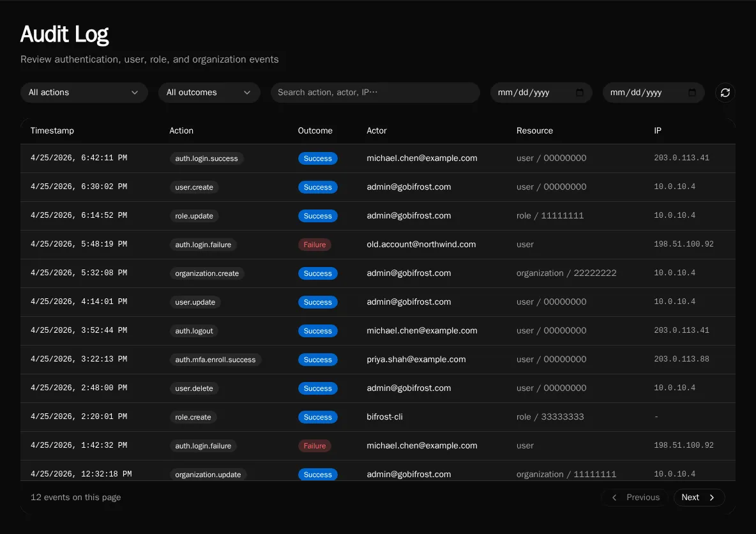Click admin@gobifrost.com in the user.create row
The image size is (756, 534).
[409, 187]
